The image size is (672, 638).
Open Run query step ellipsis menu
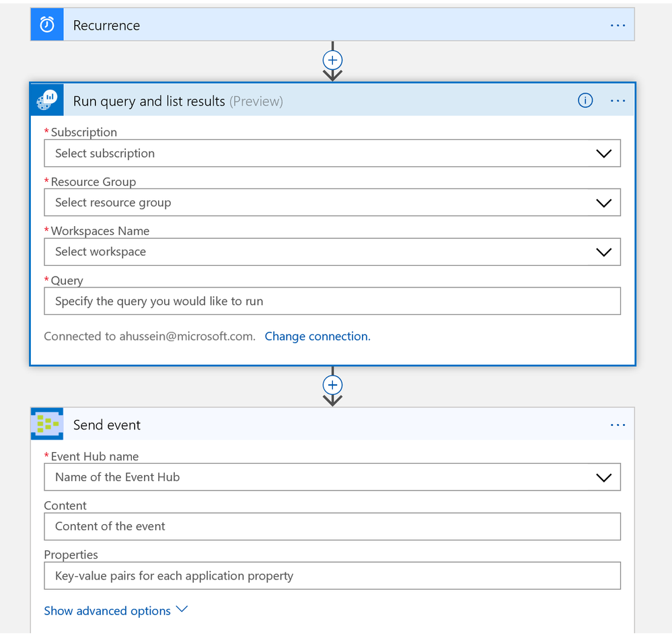[x=618, y=100]
